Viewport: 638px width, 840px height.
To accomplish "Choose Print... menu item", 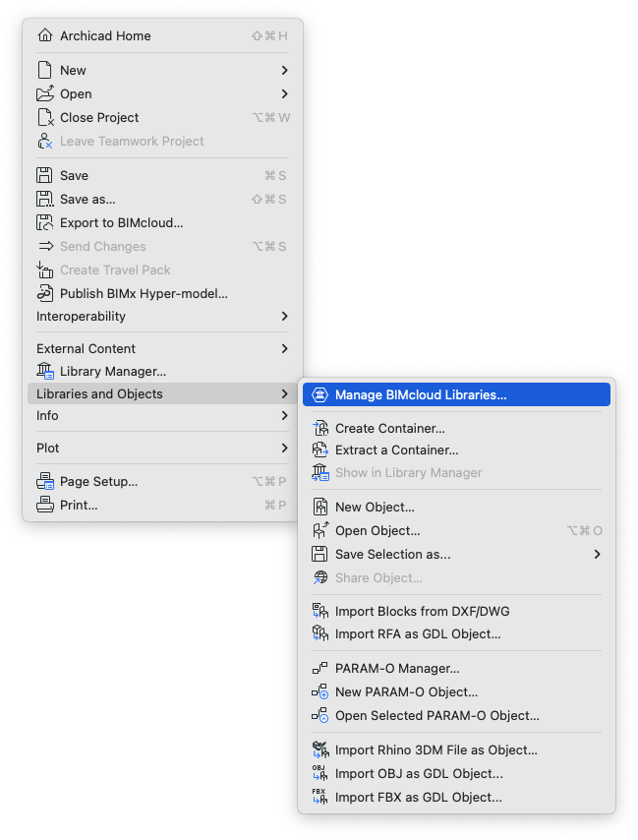I will [162, 505].
